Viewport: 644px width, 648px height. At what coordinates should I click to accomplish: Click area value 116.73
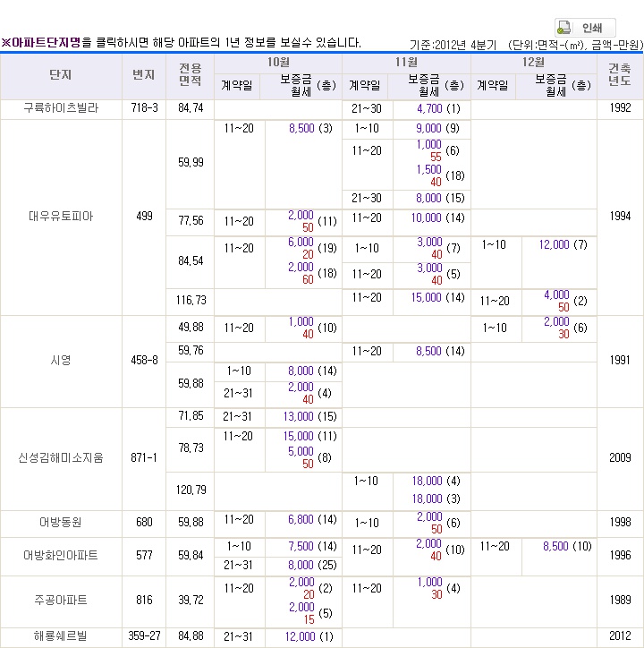click(191, 301)
